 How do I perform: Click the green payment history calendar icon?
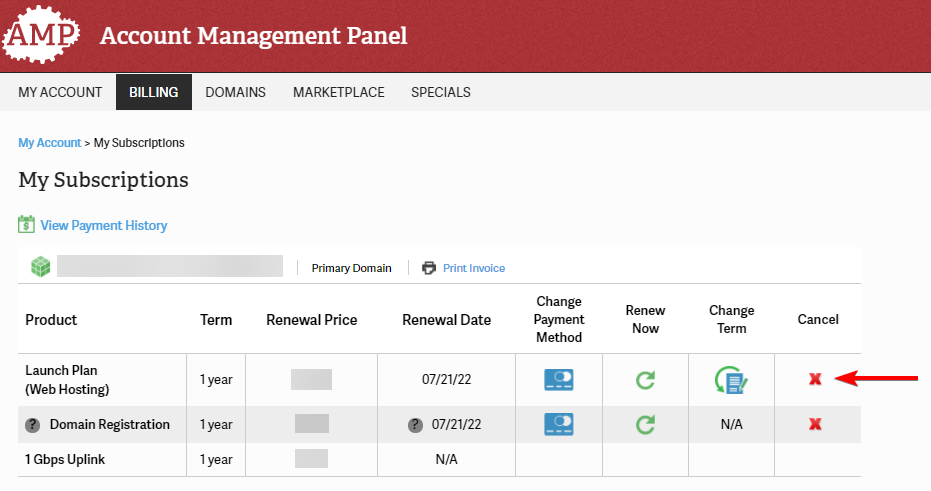pyautogui.click(x=26, y=225)
